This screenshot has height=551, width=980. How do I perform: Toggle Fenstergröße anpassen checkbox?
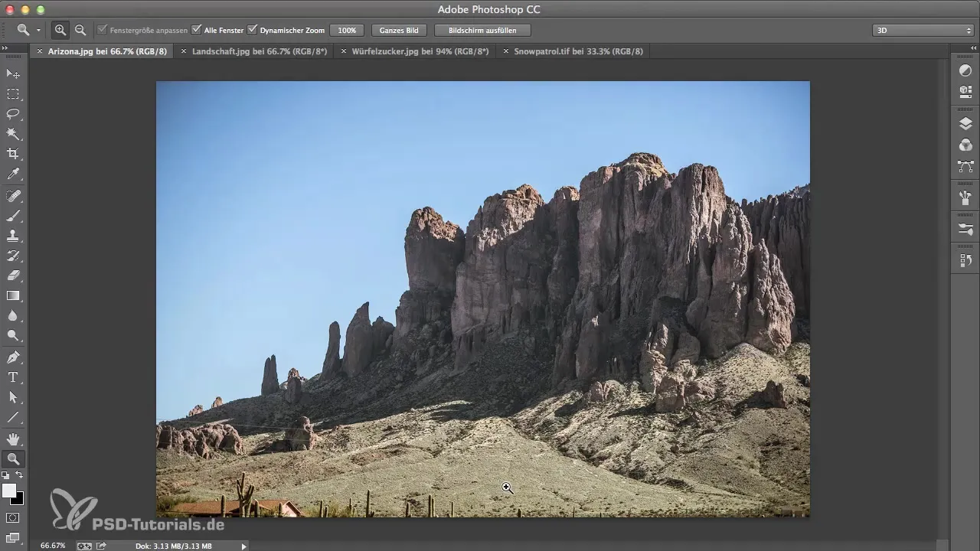coord(103,31)
